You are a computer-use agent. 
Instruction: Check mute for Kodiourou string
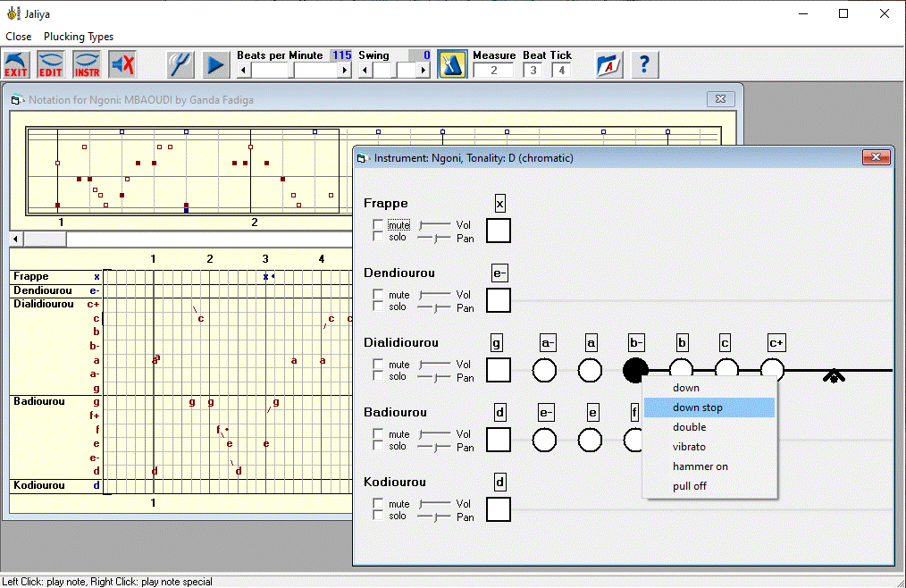tap(378, 504)
